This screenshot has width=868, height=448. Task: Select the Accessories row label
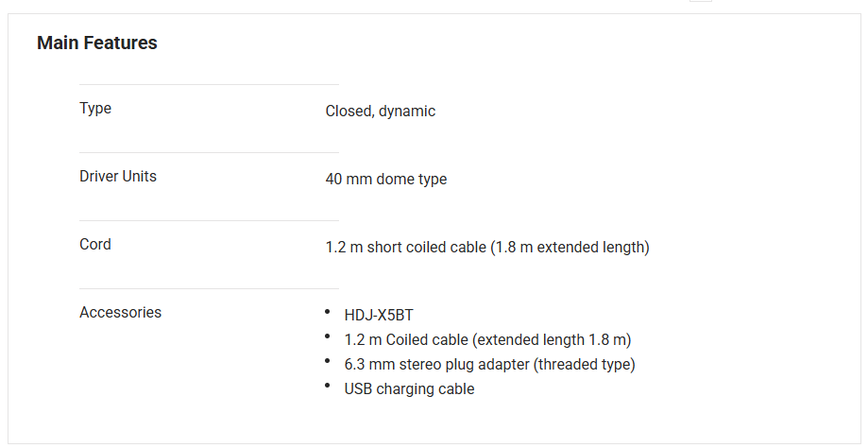[120, 313]
